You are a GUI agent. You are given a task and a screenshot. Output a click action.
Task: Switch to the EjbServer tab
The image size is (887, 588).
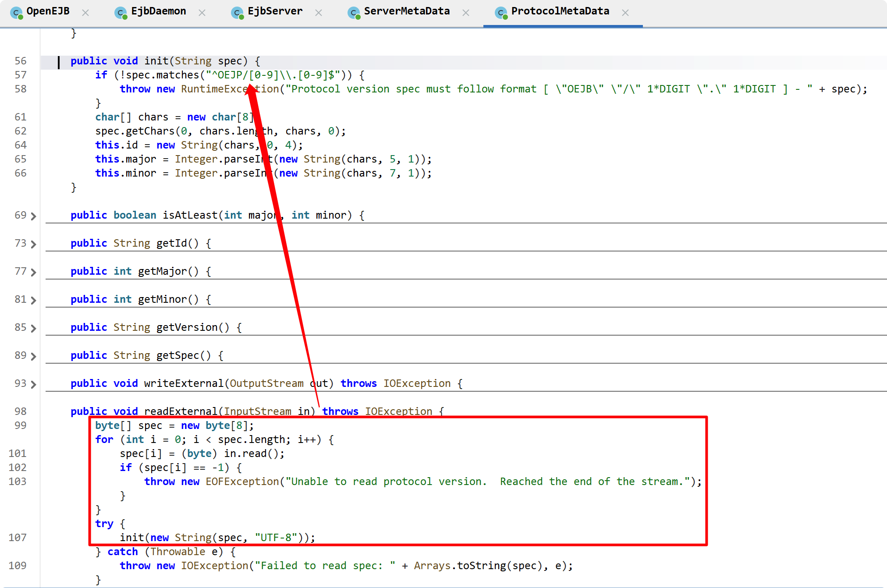point(275,11)
